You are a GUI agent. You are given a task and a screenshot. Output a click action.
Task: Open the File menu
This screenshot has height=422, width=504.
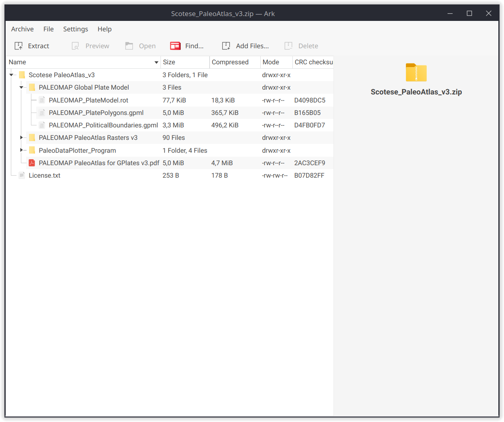point(49,29)
